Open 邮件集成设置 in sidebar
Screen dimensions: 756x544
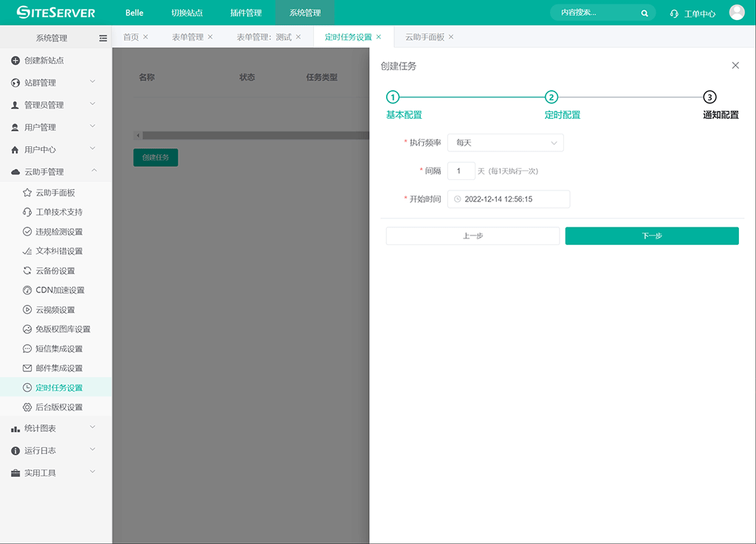coord(59,368)
